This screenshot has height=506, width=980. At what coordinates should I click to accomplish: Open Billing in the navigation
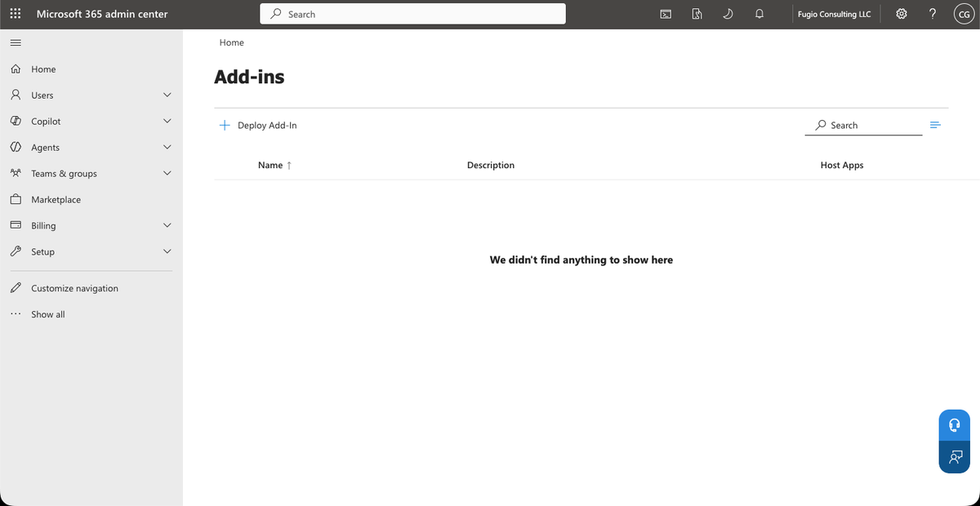coord(43,226)
